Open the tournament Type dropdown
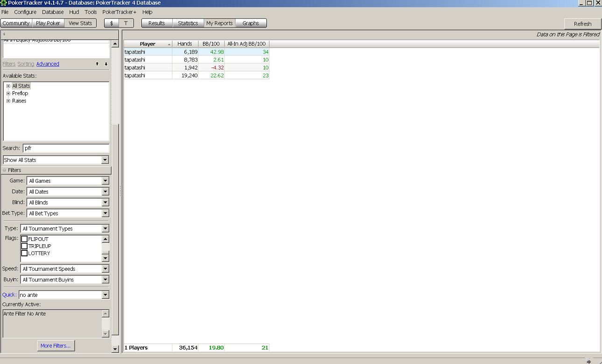The width and height of the screenshot is (602, 364). pyautogui.click(x=105, y=228)
